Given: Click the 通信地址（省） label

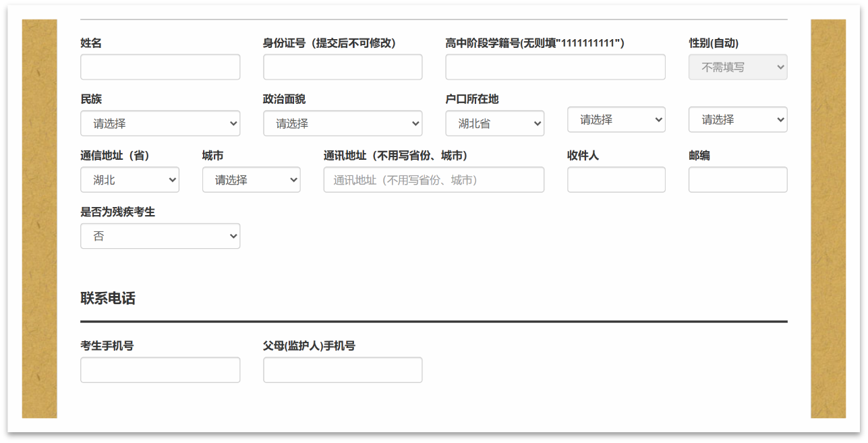Looking at the screenshot, I should 115,156.
